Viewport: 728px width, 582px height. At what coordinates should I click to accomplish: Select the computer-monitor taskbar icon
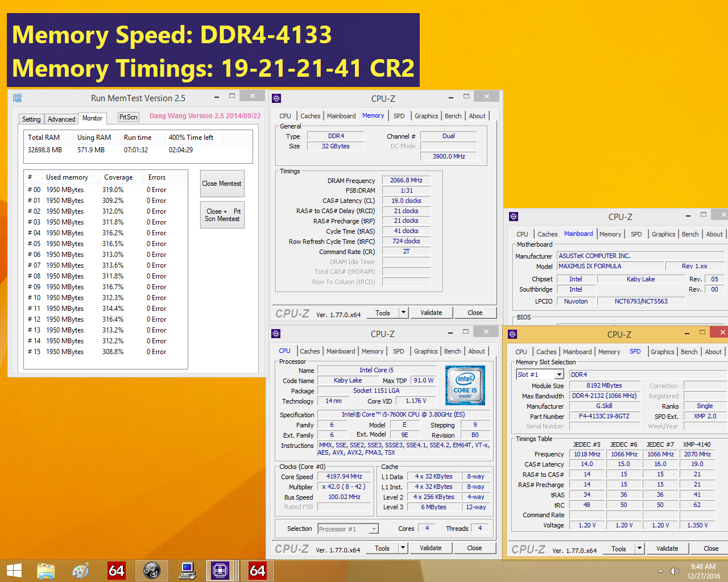(x=187, y=570)
